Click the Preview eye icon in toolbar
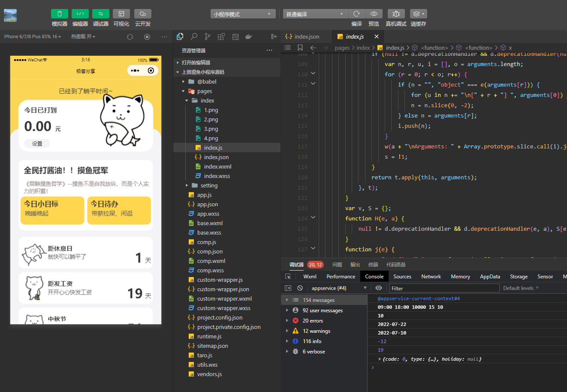Screen dimensions: 567x392 coord(374,14)
